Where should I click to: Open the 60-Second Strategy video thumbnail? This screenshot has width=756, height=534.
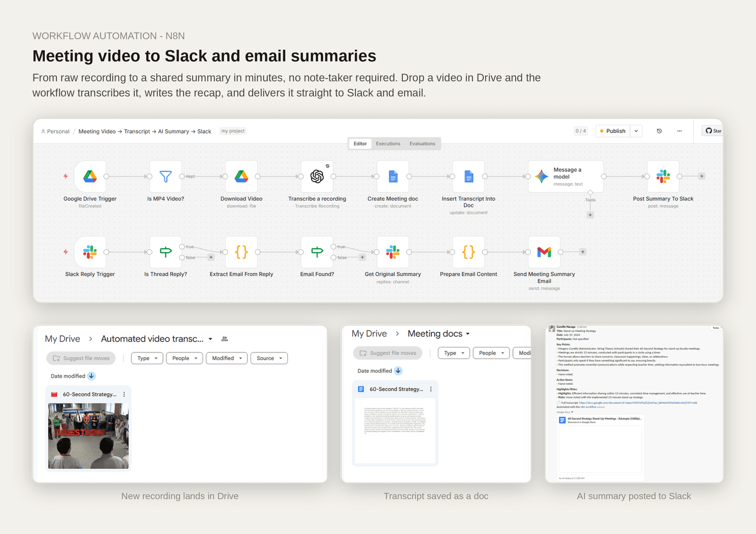click(89, 436)
